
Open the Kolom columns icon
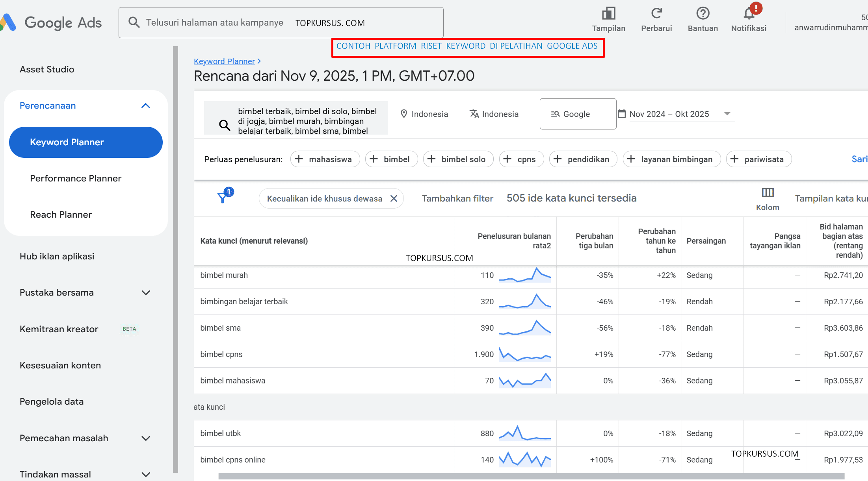pos(767,193)
